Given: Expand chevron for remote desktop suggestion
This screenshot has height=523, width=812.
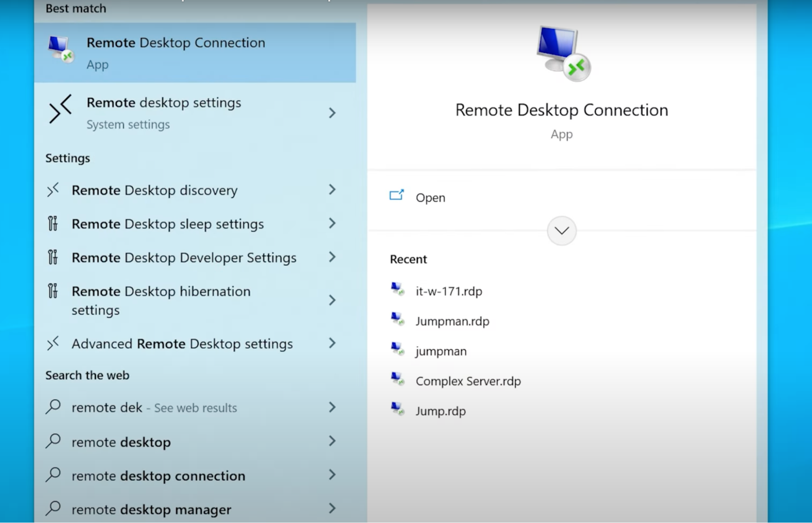Looking at the screenshot, I should [332, 441].
